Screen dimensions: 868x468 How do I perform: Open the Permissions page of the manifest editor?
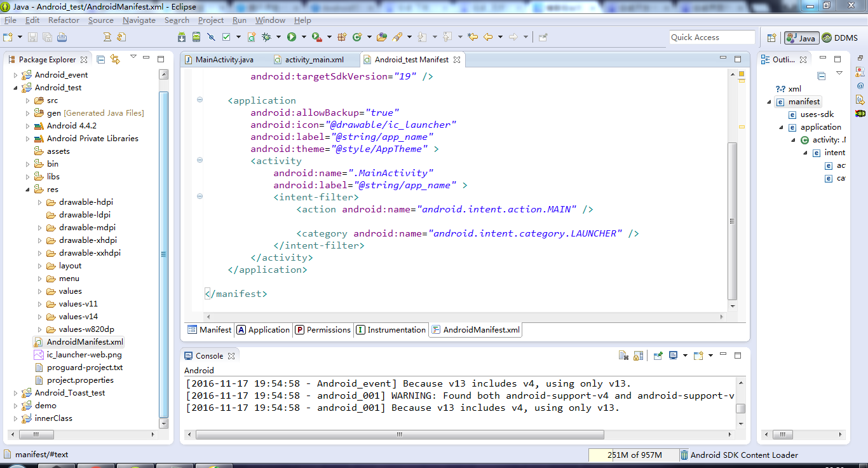(x=323, y=330)
